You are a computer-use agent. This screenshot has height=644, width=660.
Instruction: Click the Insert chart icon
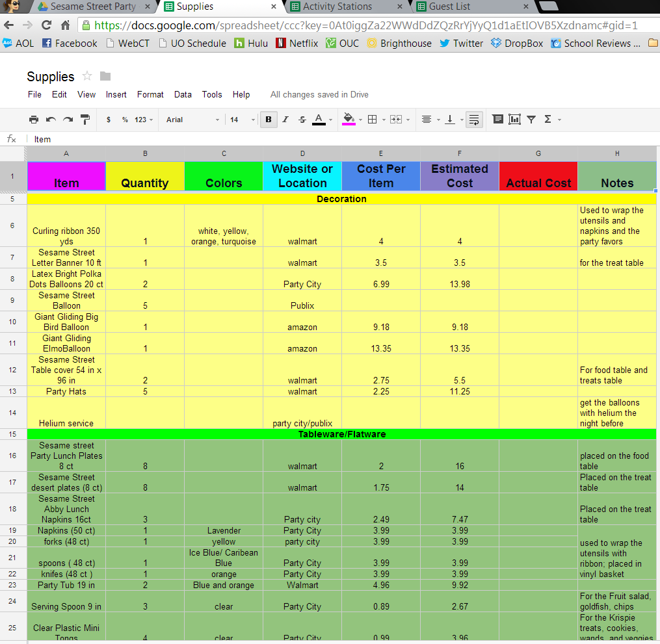514,120
